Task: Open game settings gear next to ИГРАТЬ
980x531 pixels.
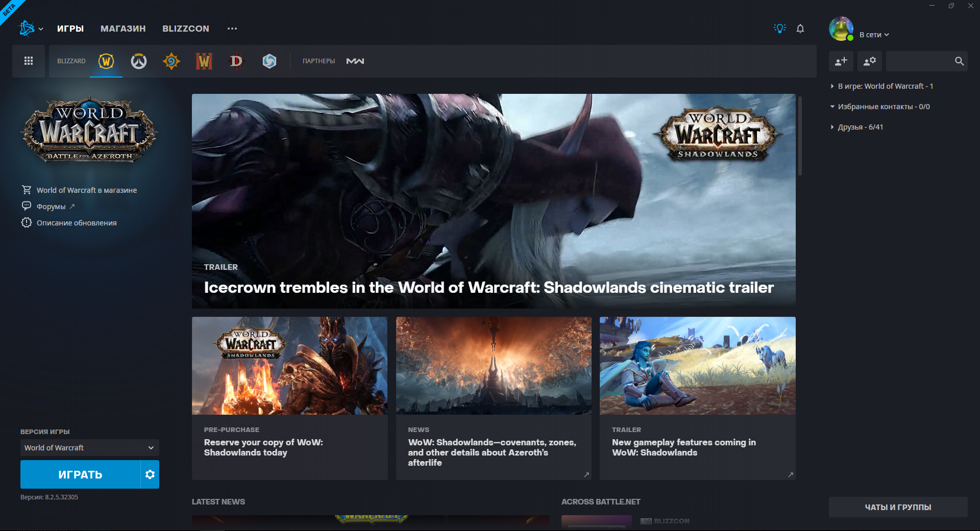Action: [x=150, y=474]
